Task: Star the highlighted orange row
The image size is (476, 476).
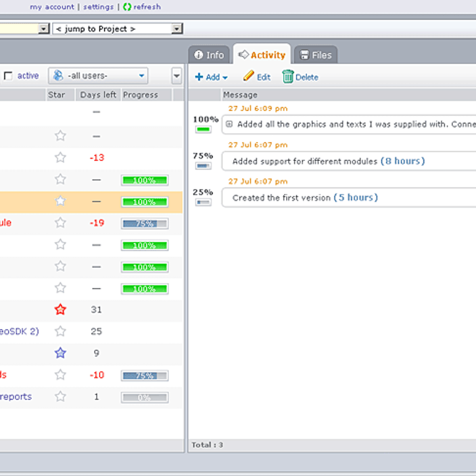Action: [60, 201]
